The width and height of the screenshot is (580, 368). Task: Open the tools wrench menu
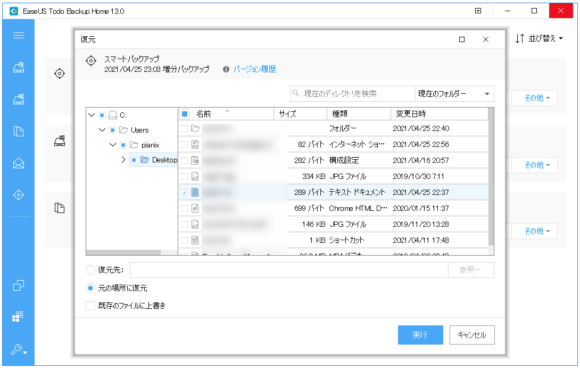18,349
